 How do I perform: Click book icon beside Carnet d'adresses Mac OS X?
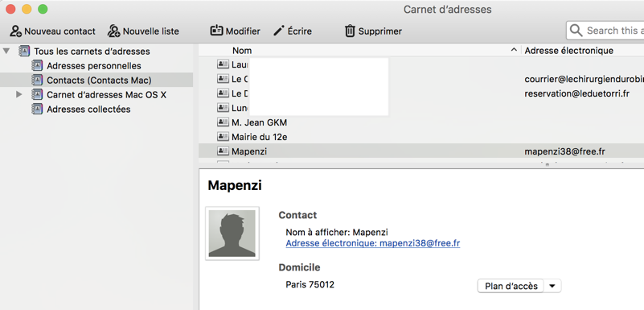click(37, 94)
